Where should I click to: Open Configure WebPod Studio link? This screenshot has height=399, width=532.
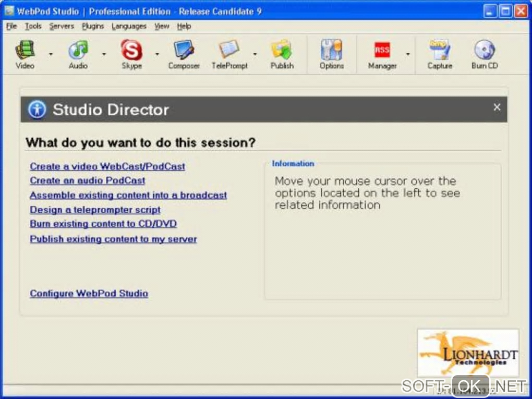(x=89, y=293)
